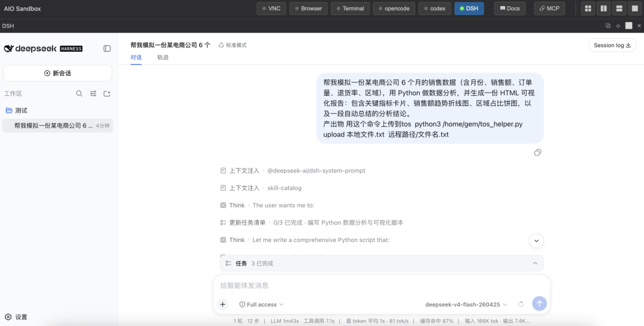
Task: Switch to two-column split layout
Action: click(x=603, y=8)
